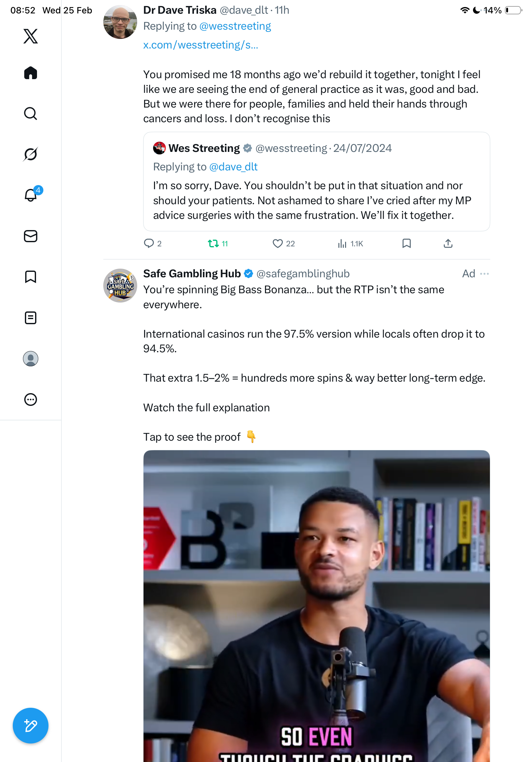
Task: Open the Profile sidebar icon
Action: click(x=31, y=358)
